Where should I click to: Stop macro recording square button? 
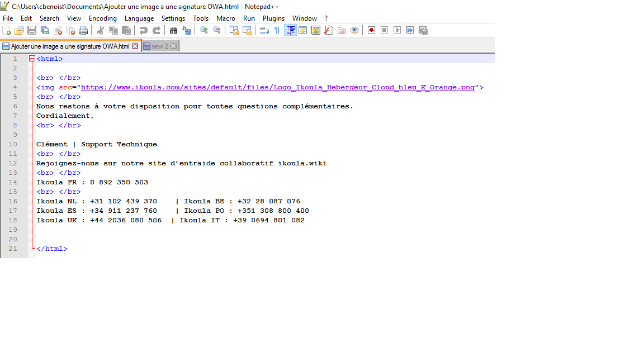pos(385,30)
